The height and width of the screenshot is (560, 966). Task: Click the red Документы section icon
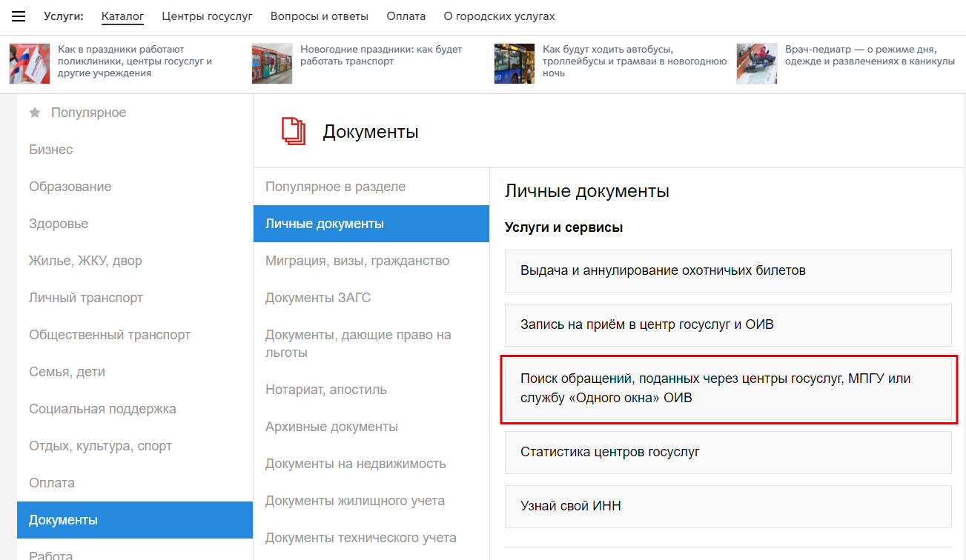pyautogui.click(x=293, y=132)
